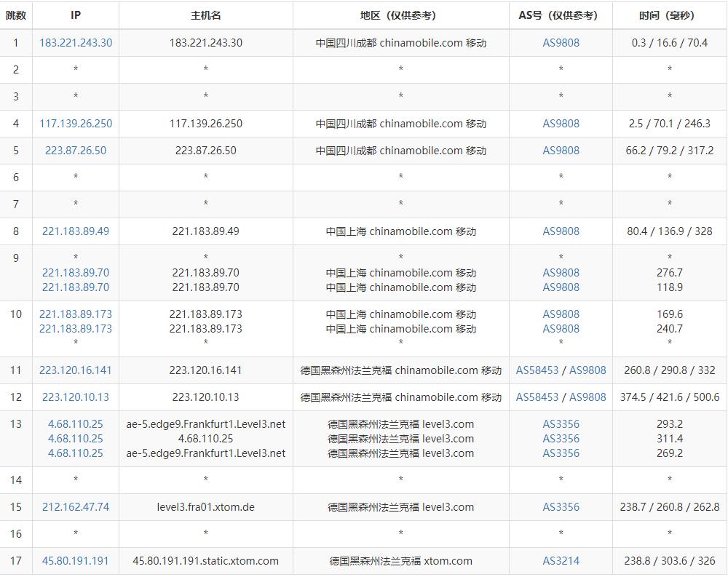Select time value 240.7 in hop 10

[670, 329]
